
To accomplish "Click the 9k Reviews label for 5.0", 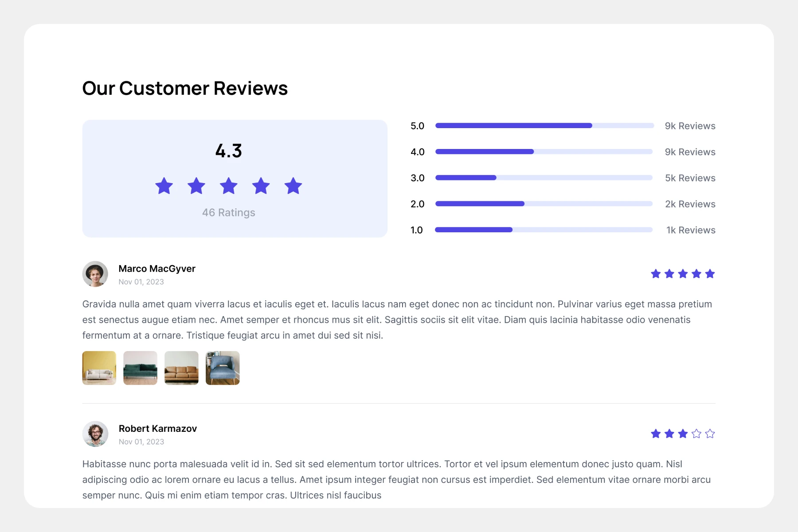I will point(690,126).
